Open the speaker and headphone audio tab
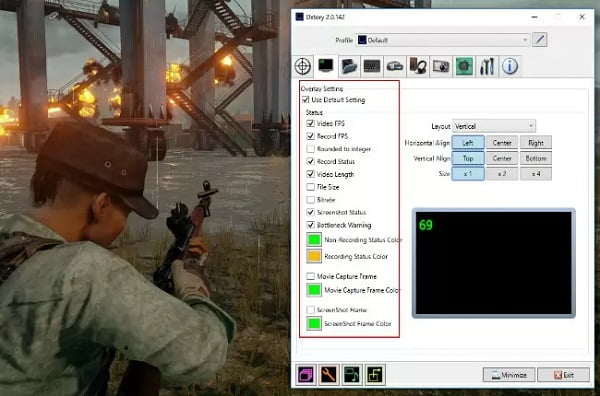This screenshot has width=600, height=396. (418, 66)
